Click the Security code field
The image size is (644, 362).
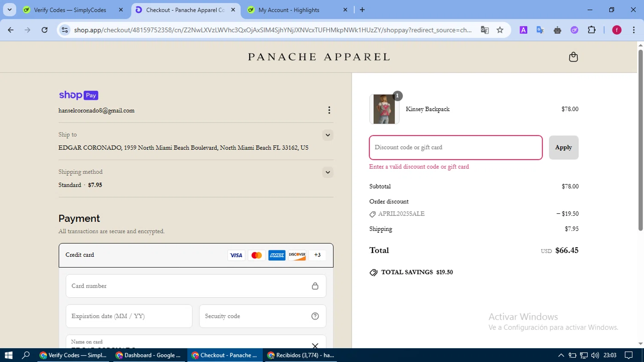click(x=262, y=316)
